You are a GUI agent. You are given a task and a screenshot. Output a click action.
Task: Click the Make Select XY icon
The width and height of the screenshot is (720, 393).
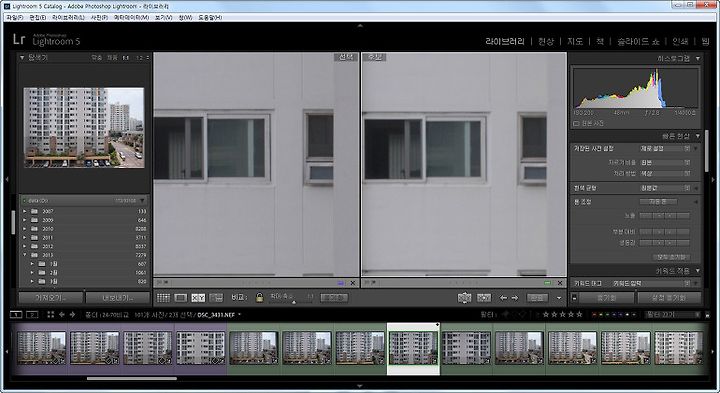click(484, 298)
